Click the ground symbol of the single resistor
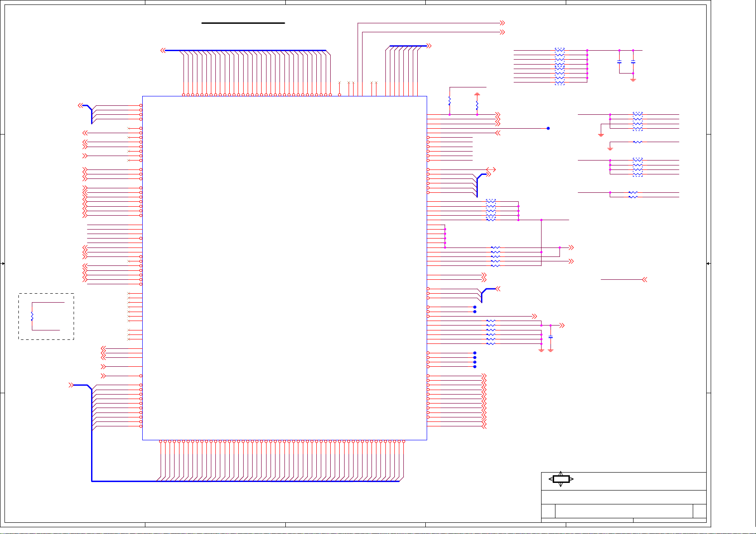Image resolution: width=756 pixels, height=534 pixels. 610,148
